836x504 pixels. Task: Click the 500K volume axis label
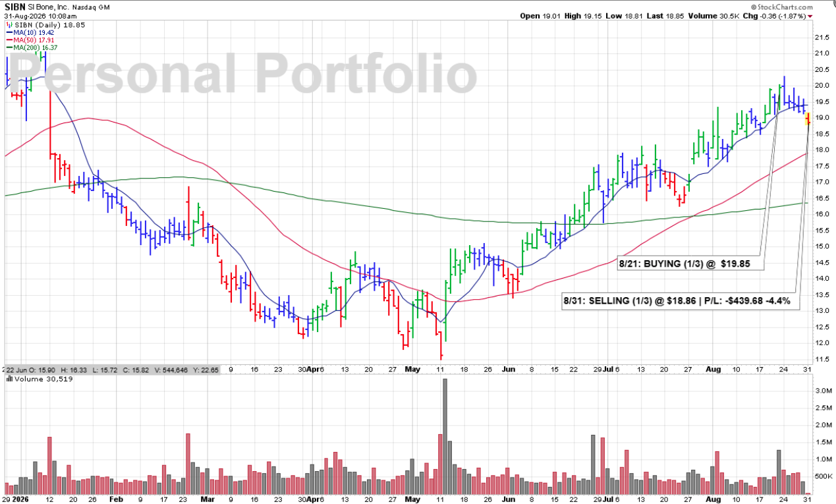823,476
